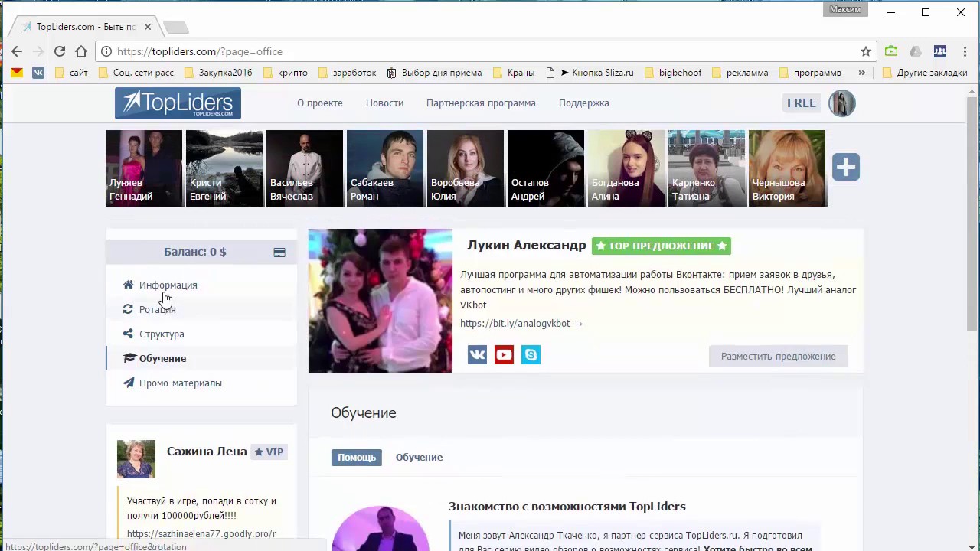Image resolution: width=980 pixels, height=551 pixels.
Task: Open Lukin's VK social link
Action: point(477,354)
